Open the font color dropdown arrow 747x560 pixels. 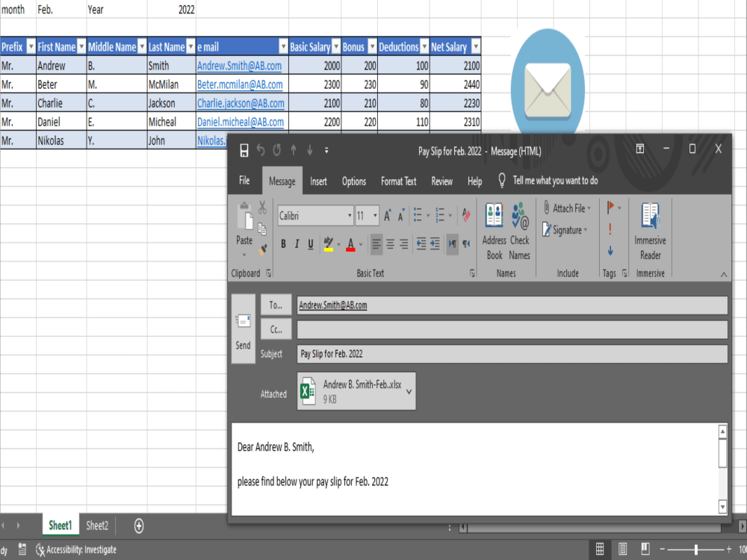click(x=361, y=245)
